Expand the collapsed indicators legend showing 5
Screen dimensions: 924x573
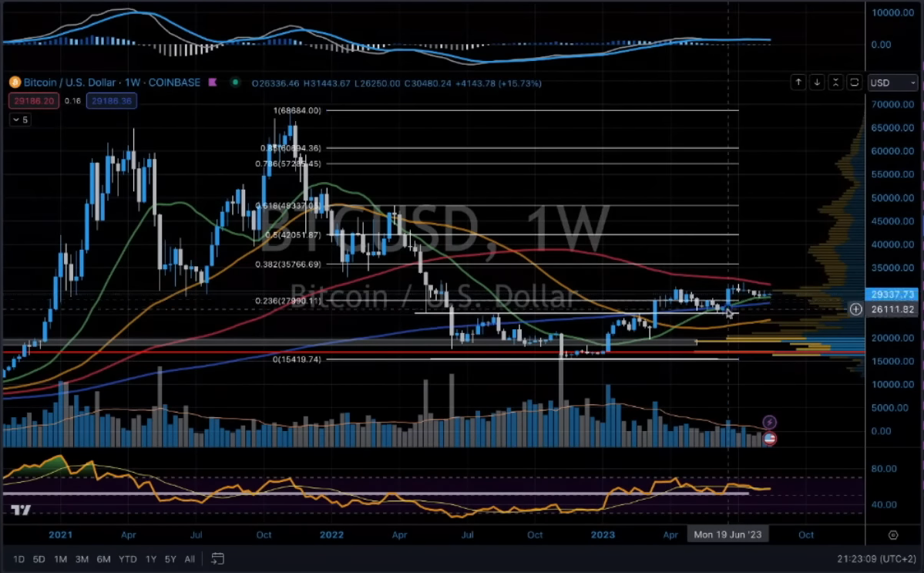20,120
